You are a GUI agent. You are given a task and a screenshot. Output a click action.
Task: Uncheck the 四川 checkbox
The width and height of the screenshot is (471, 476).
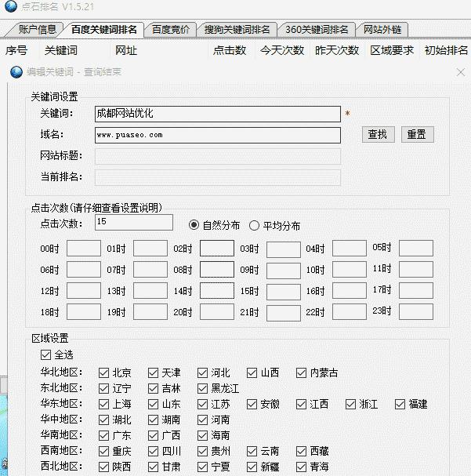pyautogui.click(x=153, y=451)
